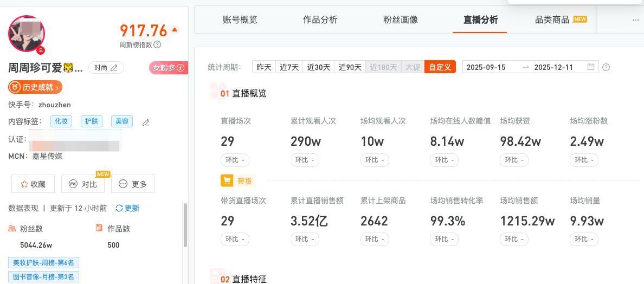Select the 近7天 period option
644x284 pixels.
tap(289, 67)
